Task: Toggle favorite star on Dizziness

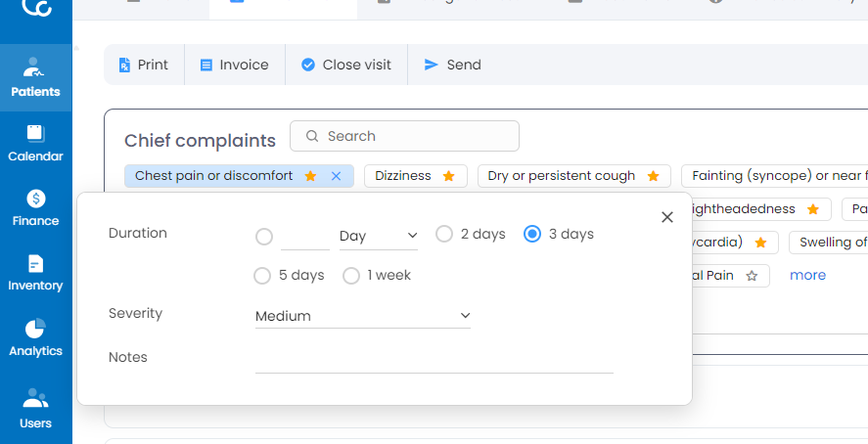Action: [x=449, y=176]
